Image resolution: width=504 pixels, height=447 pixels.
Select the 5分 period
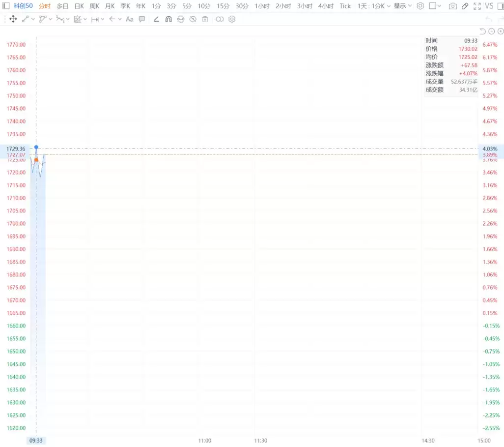(187, 6)
